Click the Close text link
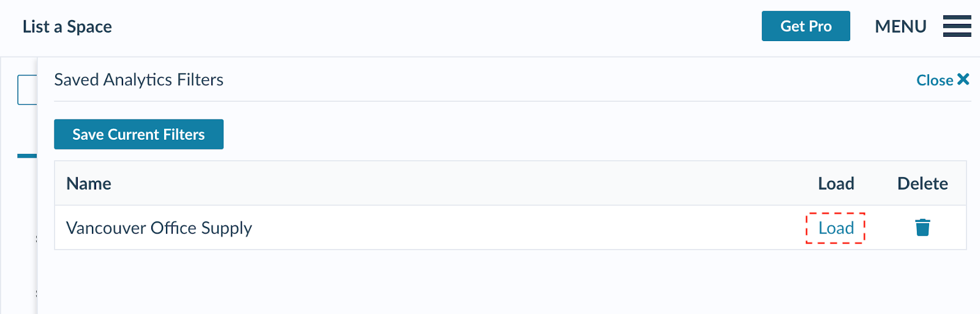This screenshot has height=314, width=980. [934, 80]
